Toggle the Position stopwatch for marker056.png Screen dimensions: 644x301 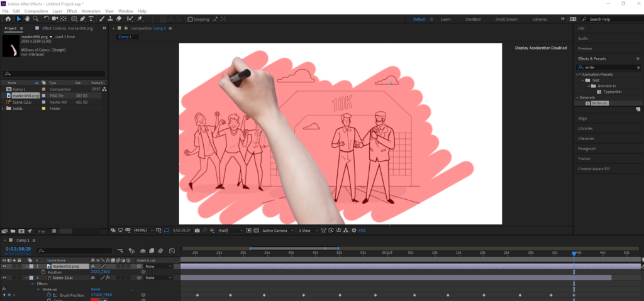(x=43, y=272)
